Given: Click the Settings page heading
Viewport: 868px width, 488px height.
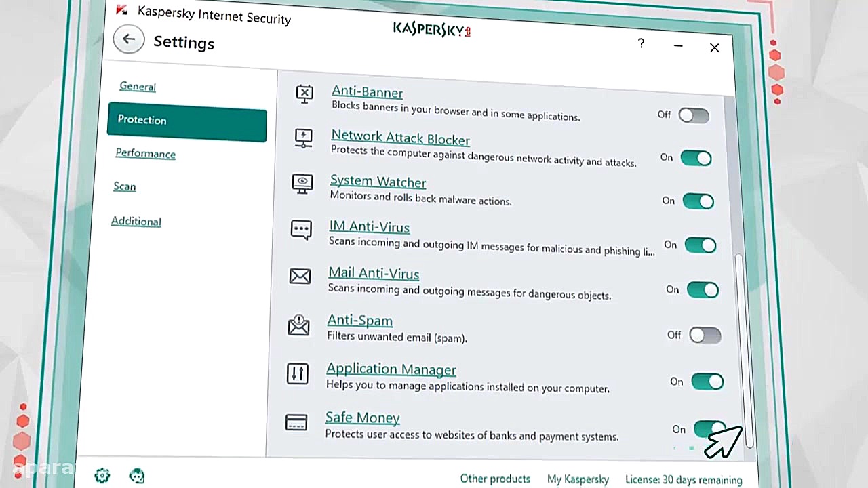Looking at the screenshot, I should point(184,43).
